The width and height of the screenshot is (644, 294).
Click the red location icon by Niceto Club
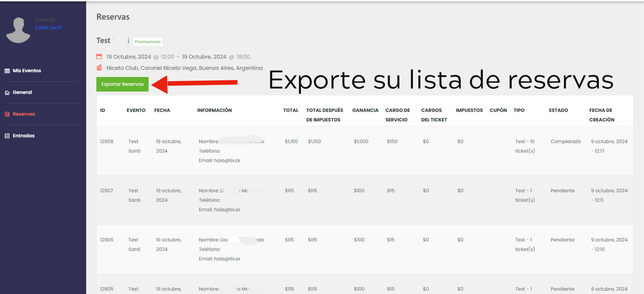[99, 68]
